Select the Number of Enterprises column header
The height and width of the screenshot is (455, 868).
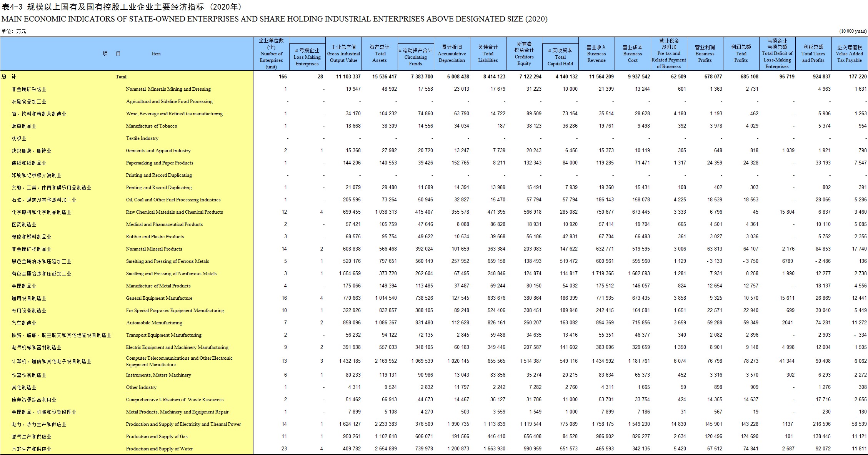pos(271,54)
